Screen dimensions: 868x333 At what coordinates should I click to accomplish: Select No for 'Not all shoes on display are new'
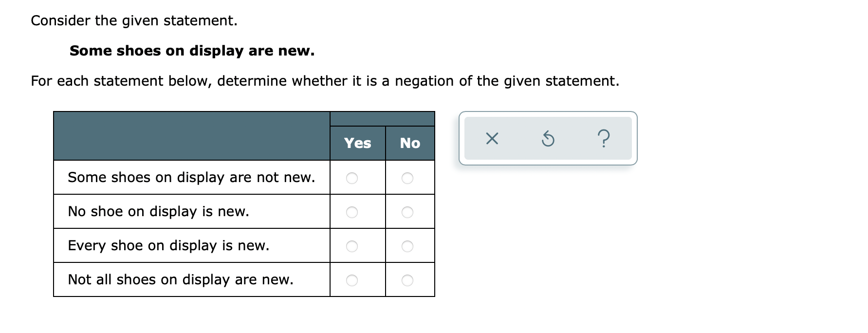pyautogui.click(x=407, y=279)
